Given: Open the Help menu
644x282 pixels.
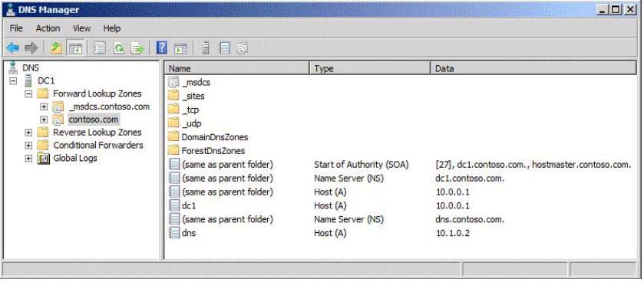Looking at the screenshot, I should click(x=112, y=28).
